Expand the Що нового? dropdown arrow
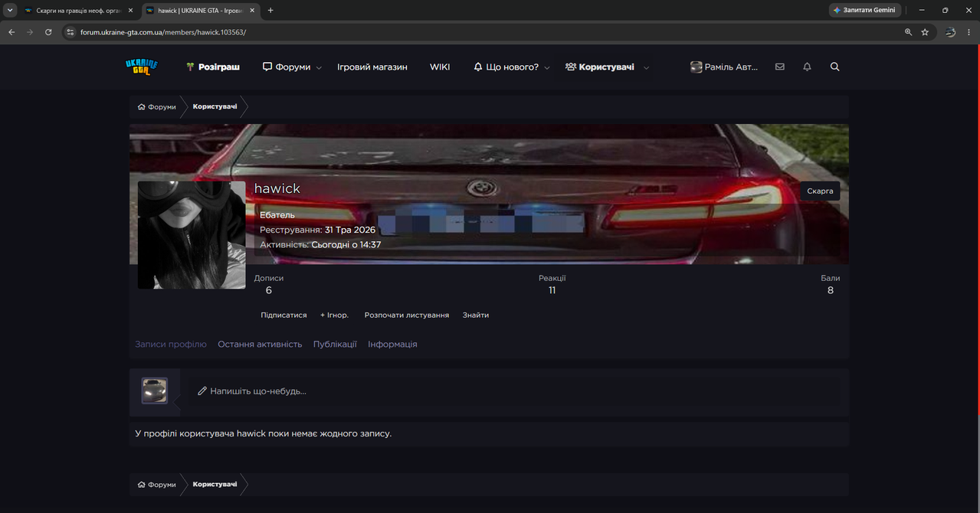 tap(547, 67)
